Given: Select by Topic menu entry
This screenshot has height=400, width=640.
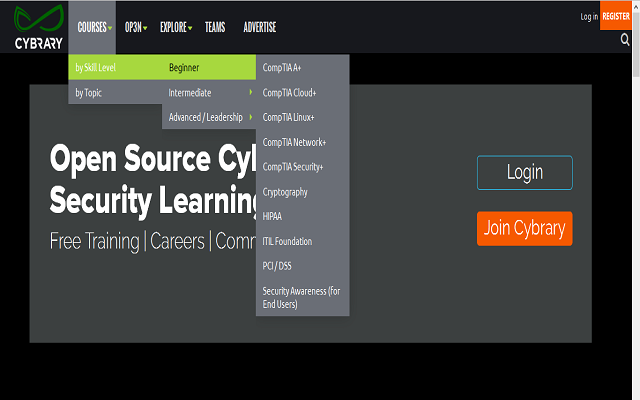Looking at the screenshot, I should click(115, 92).
